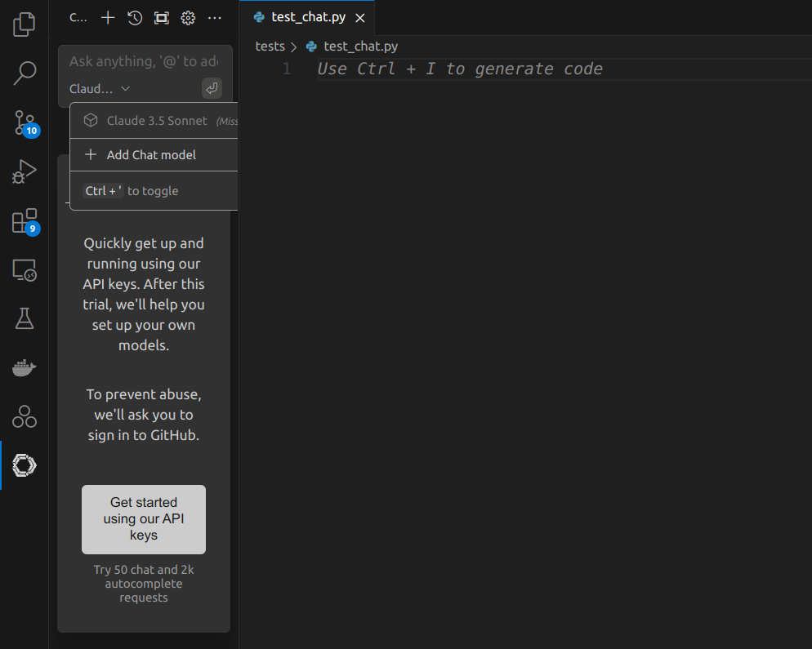Viewport: 812px width, 649px height.
Task: Open Source Control view with 10 badge
Action: 24,122
